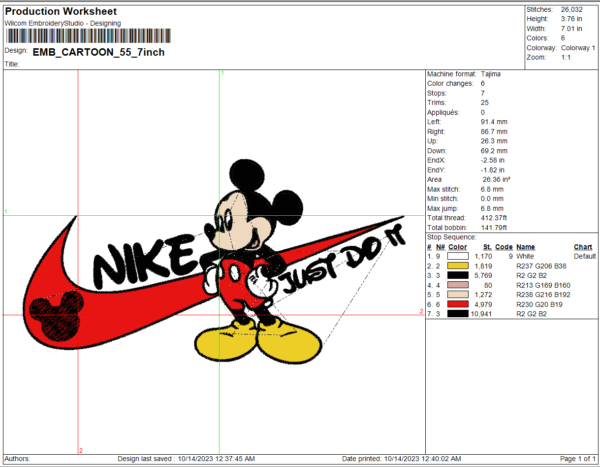Click the white color swatch in stop 1
Image resolution: width=600 pixels, height=467 pixels.
click(x=458, y=256)
